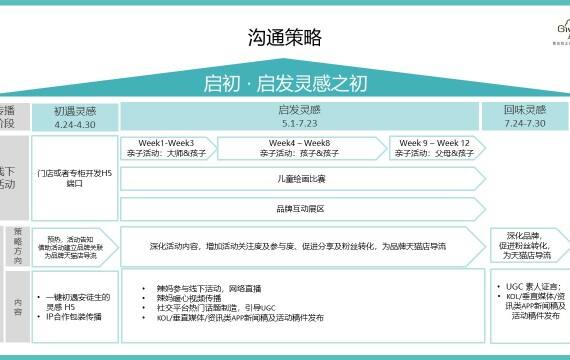Image resolution: width=570 pixels, height=360 pixels.
Task: Click the 儿童绘画比赛 arrow bar
Action: [x=303, y=179]
